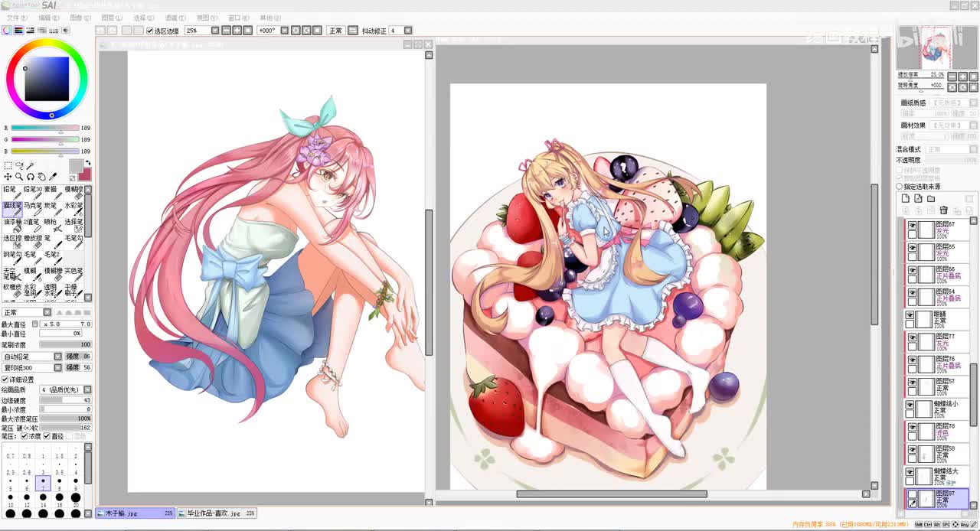Open the 复印纸300 texture dropdown
980x531 pixels.
coord(57,368)
